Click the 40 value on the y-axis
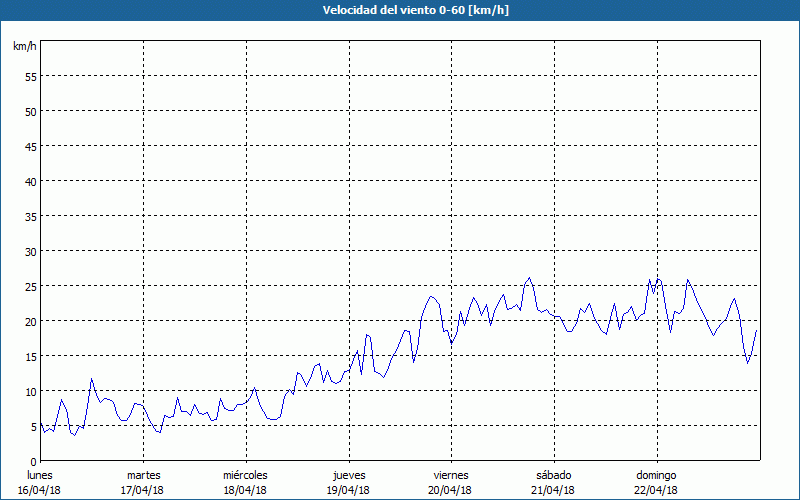Screen dimensions: 800x500 [30, 181]
